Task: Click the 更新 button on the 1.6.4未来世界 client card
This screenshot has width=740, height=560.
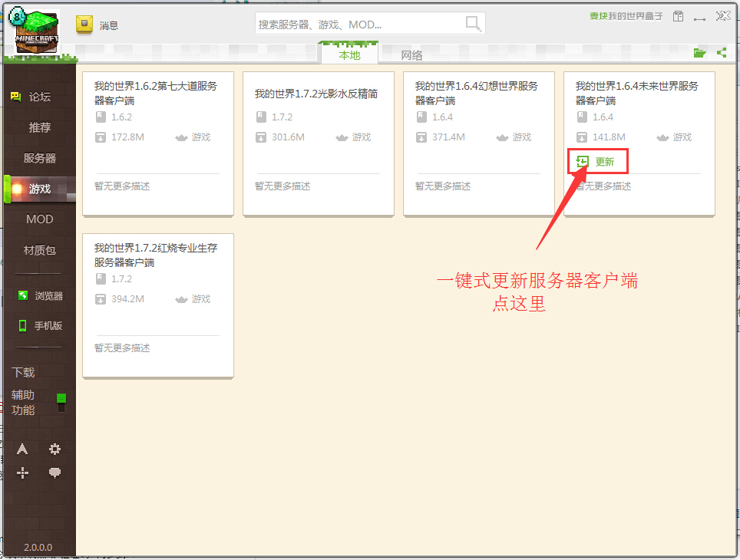Action: point(597,161)
